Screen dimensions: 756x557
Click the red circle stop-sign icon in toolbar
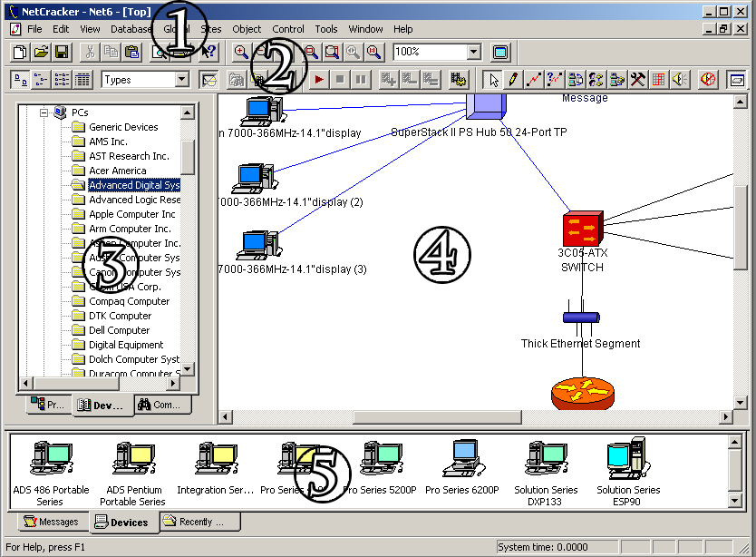pos(708,79)
